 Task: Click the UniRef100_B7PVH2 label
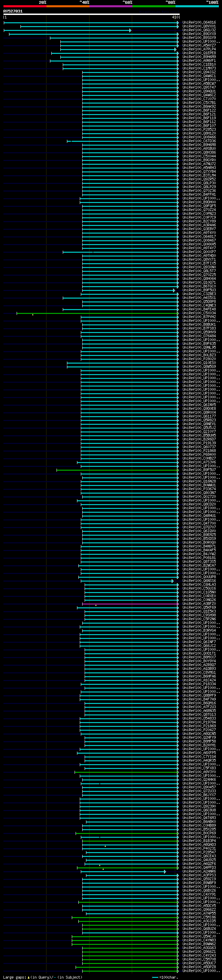[199, 317]
